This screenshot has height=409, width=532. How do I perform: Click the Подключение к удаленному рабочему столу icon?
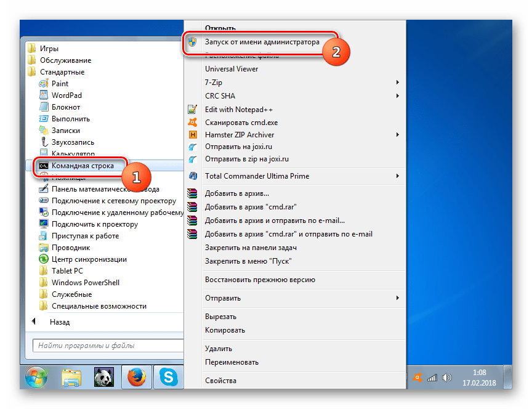(x=44, y=212)
